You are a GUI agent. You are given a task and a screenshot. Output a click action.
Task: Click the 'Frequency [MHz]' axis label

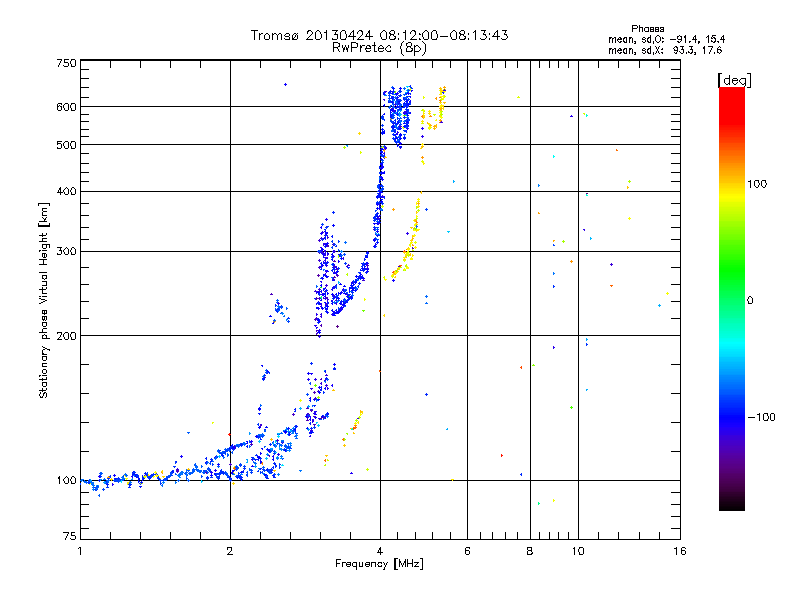point(379,564)
